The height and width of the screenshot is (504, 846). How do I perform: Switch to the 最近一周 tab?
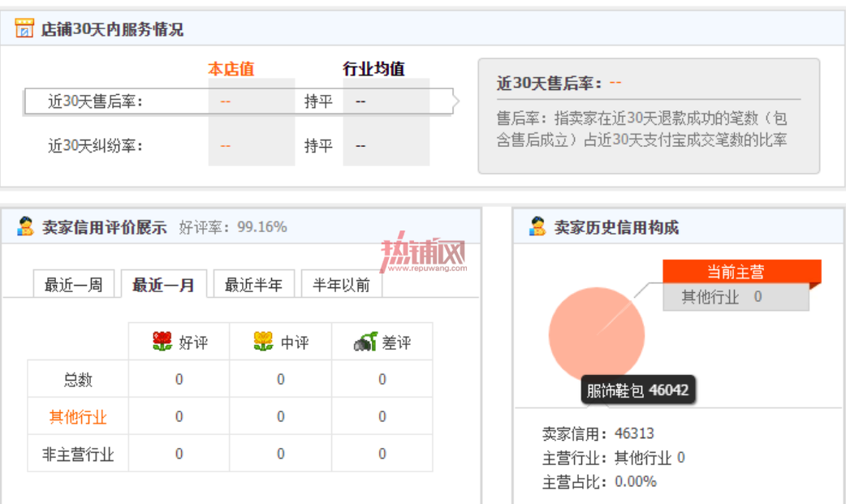[74, 284]
